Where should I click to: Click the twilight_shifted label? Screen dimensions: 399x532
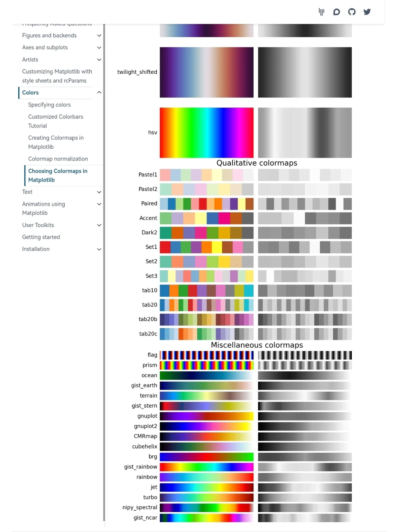[137, 72]
